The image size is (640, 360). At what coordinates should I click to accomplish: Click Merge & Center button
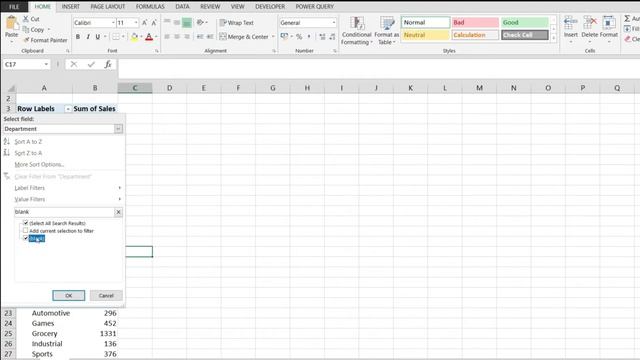coord(244,37)
